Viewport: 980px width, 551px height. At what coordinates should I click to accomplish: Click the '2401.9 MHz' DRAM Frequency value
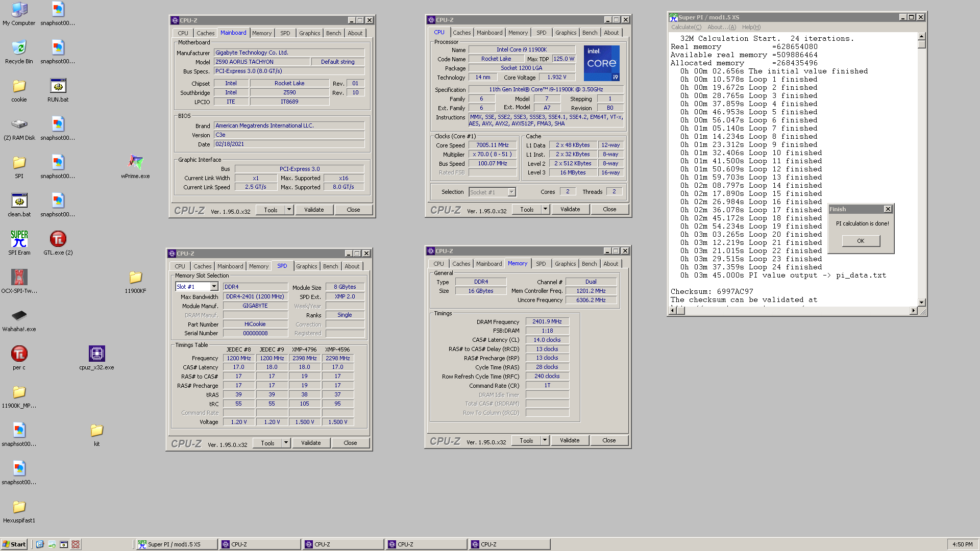tap(547, 321)
